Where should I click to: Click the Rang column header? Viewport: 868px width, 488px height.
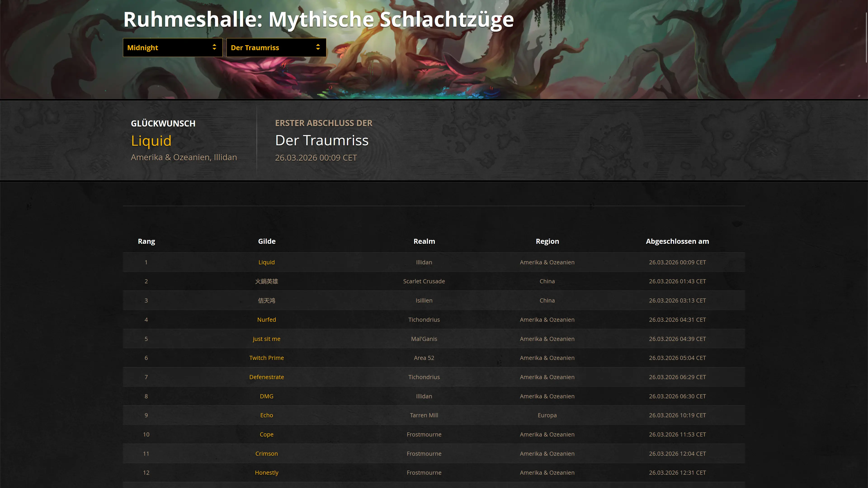146,241
